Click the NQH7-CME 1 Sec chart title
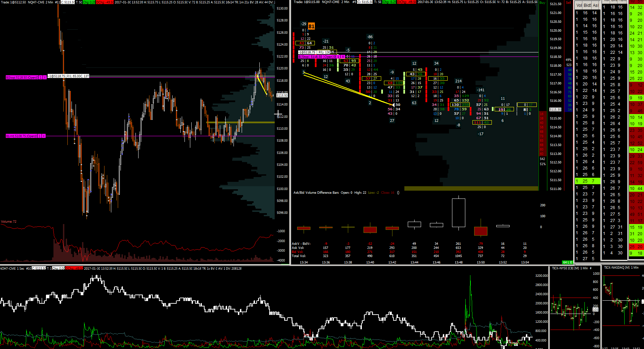 pyautogui.click(x=12, y=269)
